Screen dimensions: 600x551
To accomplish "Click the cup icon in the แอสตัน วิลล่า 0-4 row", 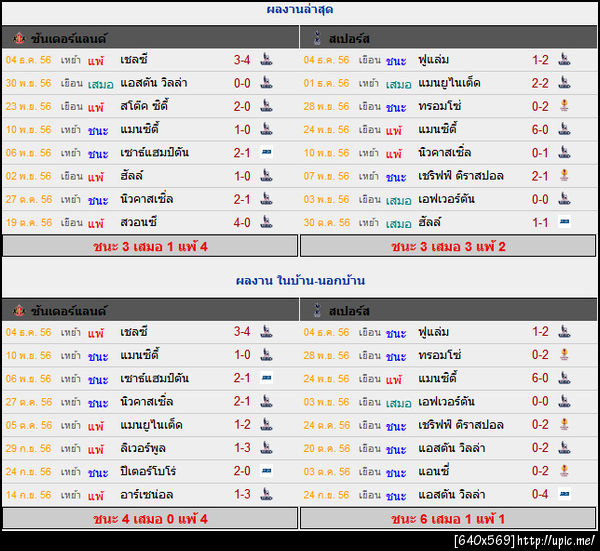I will point(565,494).
